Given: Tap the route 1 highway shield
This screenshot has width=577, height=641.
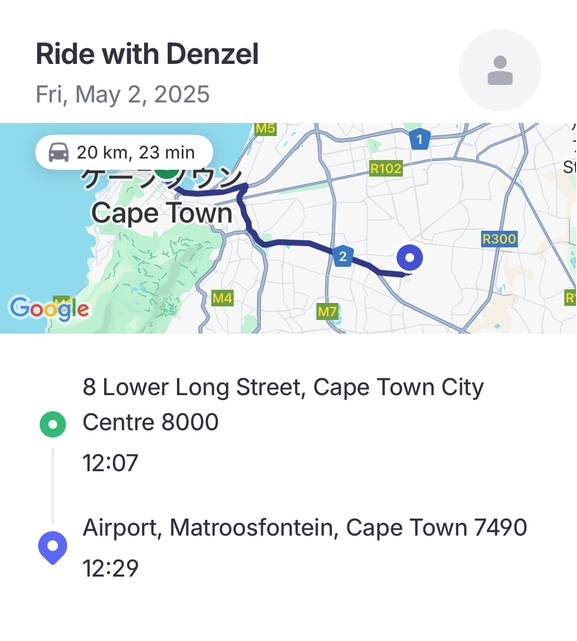Looking at the screenshot, I should point(419,139).
